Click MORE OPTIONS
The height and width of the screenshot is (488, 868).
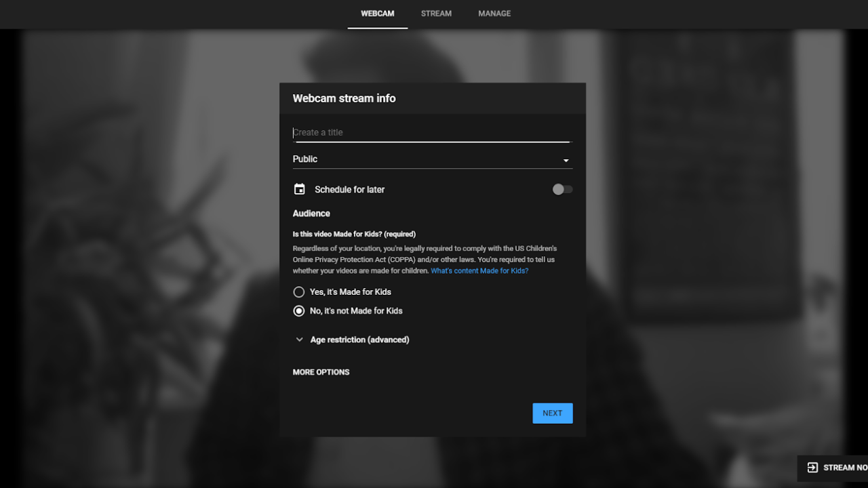click(321, 372)
